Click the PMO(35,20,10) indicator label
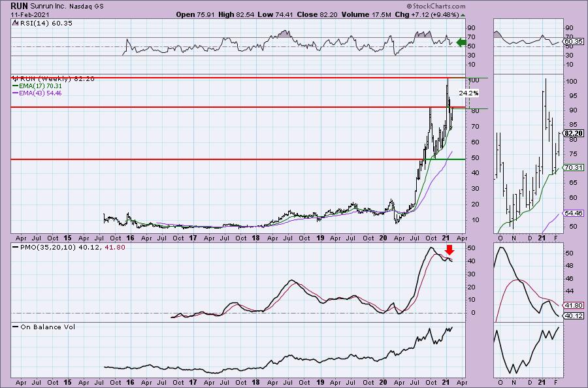This screenshot has height=388, width=588. [x=48, y=248]
